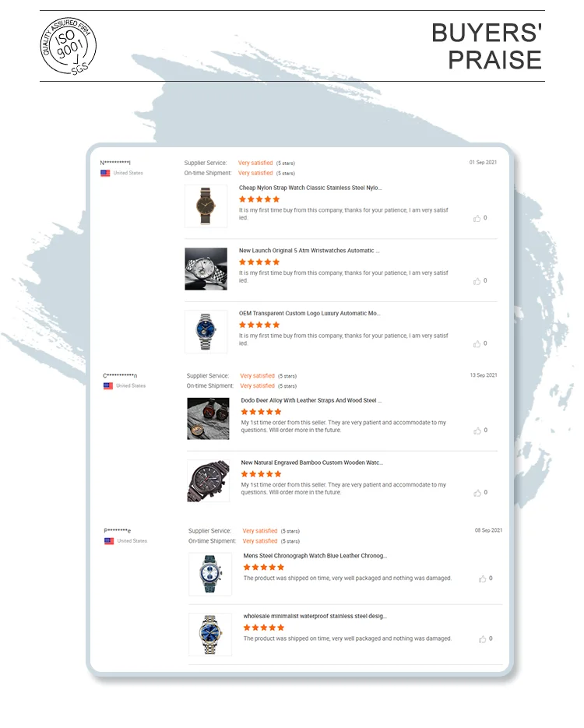Image resolution: width=584 pixels, height=728 pixels.
Task: Click the ISO 9001 quality seal logo
Action: click(x=69, y=45)
